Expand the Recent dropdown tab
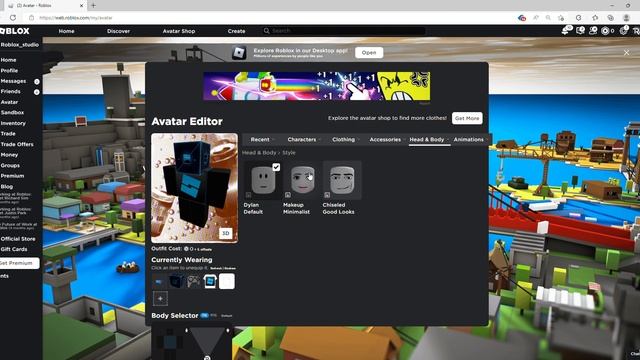The image size is (640, 360). tap(262, 140)
